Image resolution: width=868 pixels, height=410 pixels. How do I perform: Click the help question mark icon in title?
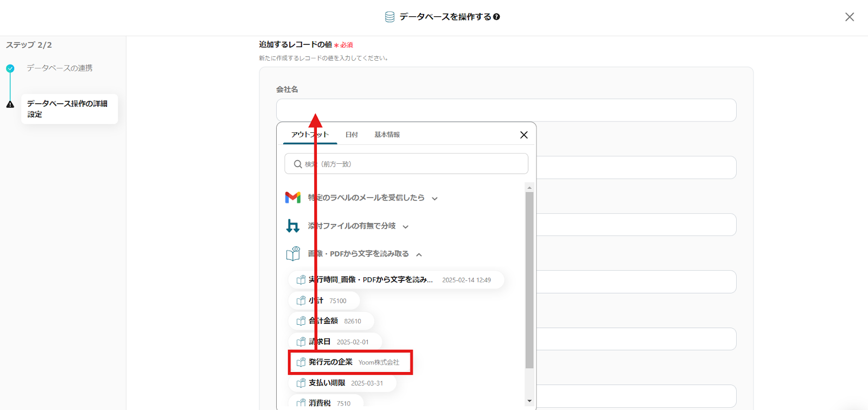[496, 17]
